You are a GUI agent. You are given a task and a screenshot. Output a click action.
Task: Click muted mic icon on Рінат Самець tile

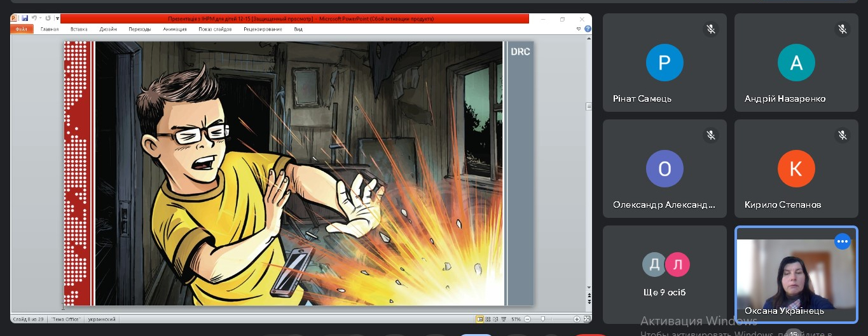[x=711, y=29]
